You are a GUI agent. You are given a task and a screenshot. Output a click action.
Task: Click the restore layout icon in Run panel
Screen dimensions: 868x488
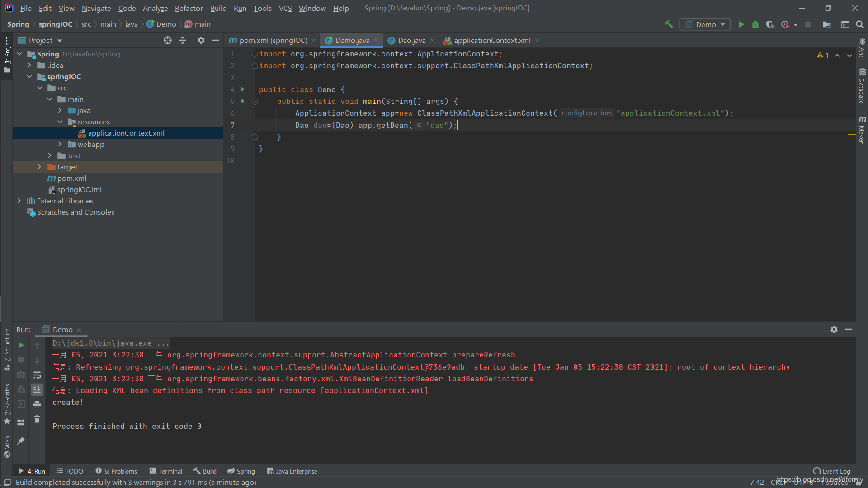click(21, 422)
